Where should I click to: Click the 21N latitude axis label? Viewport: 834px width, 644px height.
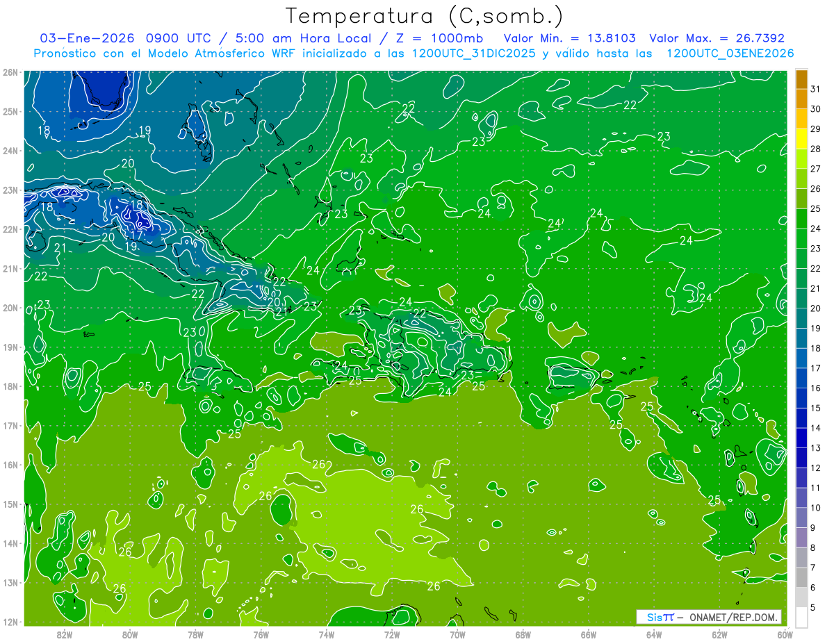coord(10,268)
